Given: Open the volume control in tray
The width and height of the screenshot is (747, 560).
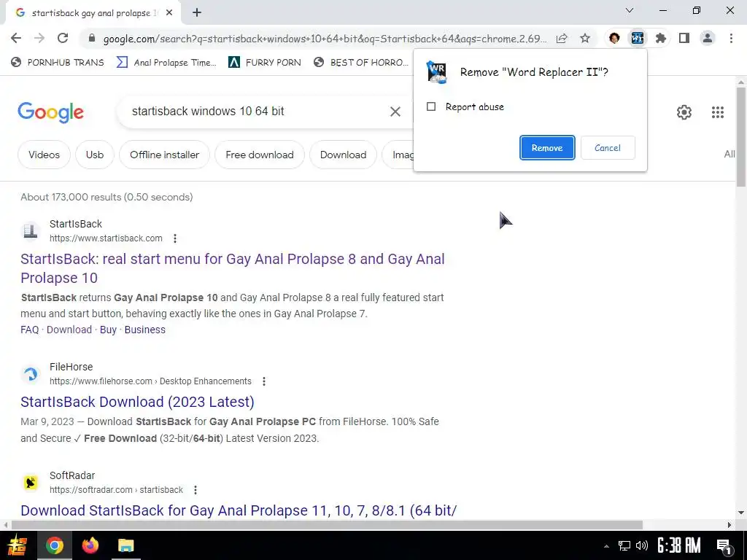Looking at the screenshot, I should coord(642,545).
